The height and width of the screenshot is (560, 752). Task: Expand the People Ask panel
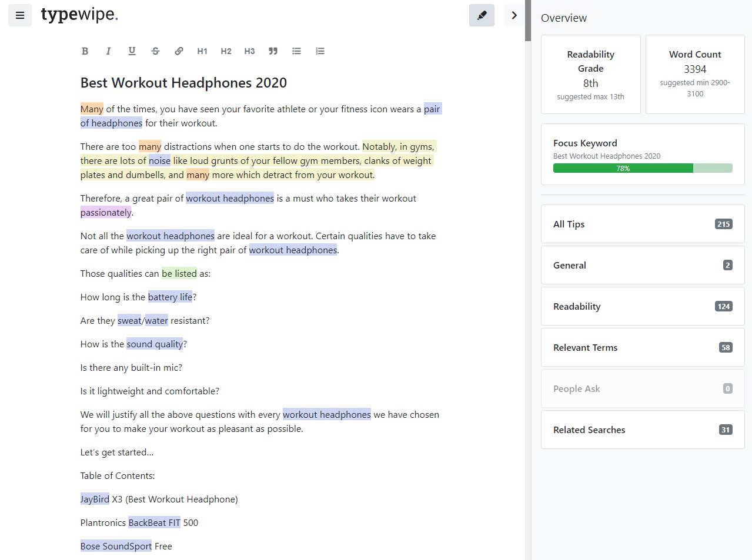coord(643,388)
